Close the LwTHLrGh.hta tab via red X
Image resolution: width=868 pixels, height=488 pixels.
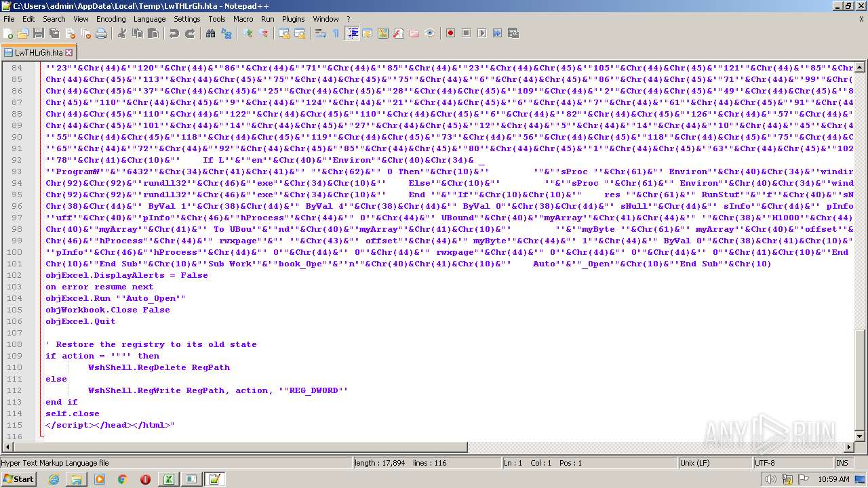[x=68, y=52]
